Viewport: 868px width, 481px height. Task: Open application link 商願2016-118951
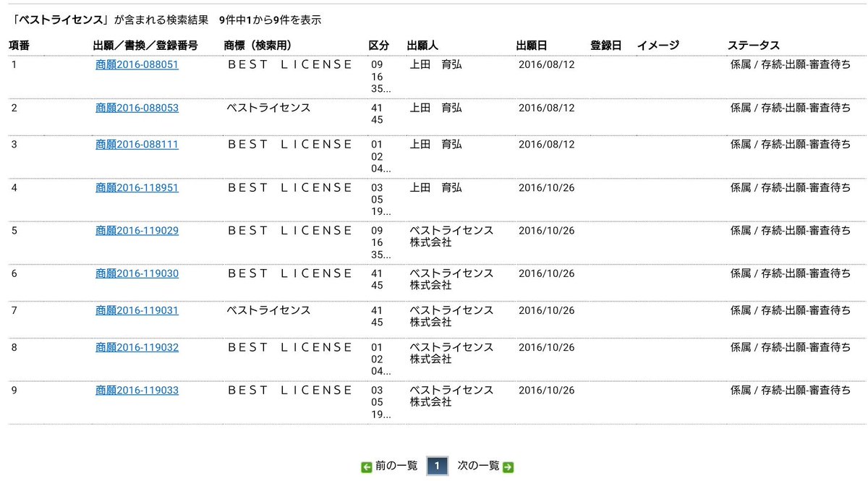tap(137, 187)
